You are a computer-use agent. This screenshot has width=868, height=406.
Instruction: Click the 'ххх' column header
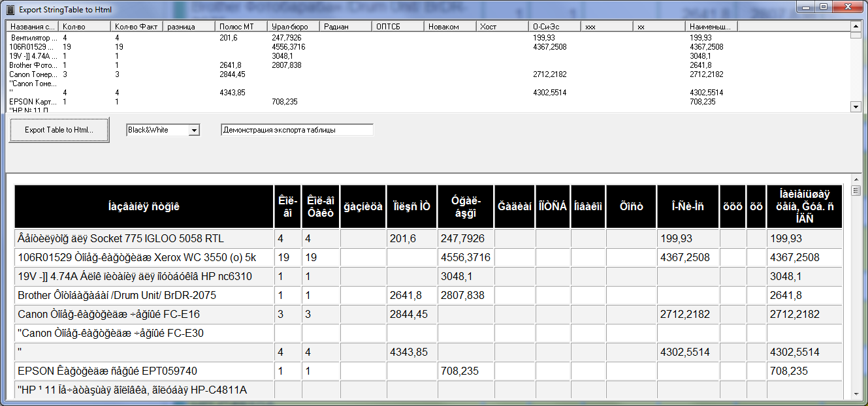point(607,27)
